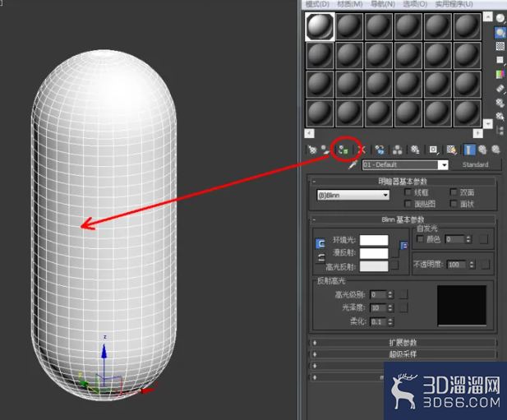The image size is (507, 420).
Task: Adjust the 不透明度 spinner arrows
Action: point(472,265)
